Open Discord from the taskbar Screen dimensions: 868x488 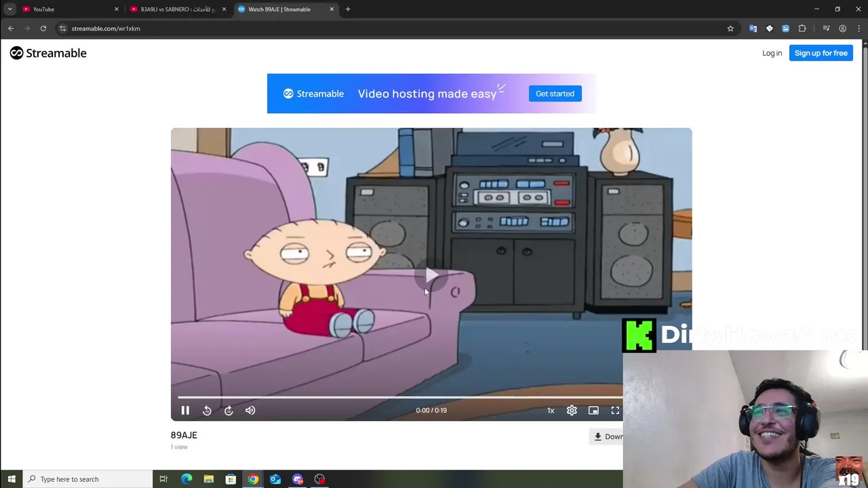[298, 479]
